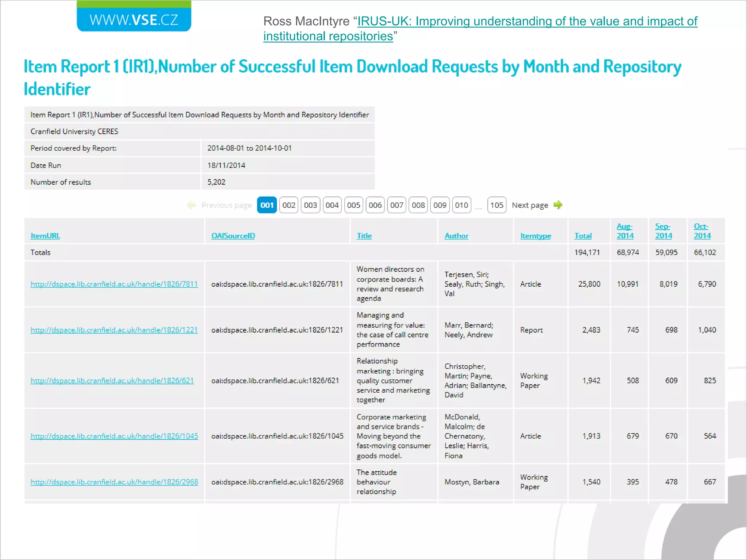
Task: Click 'Cranfield University CERES' row
Action: [200, 131]
